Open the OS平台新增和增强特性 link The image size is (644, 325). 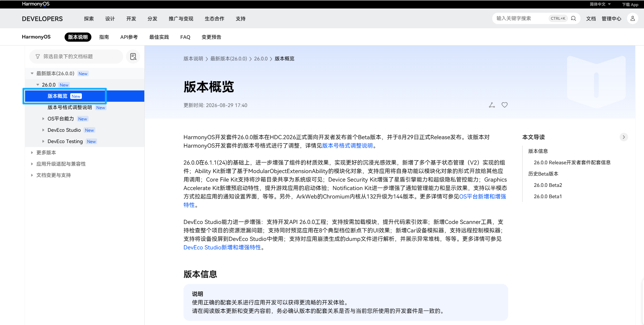483,196
